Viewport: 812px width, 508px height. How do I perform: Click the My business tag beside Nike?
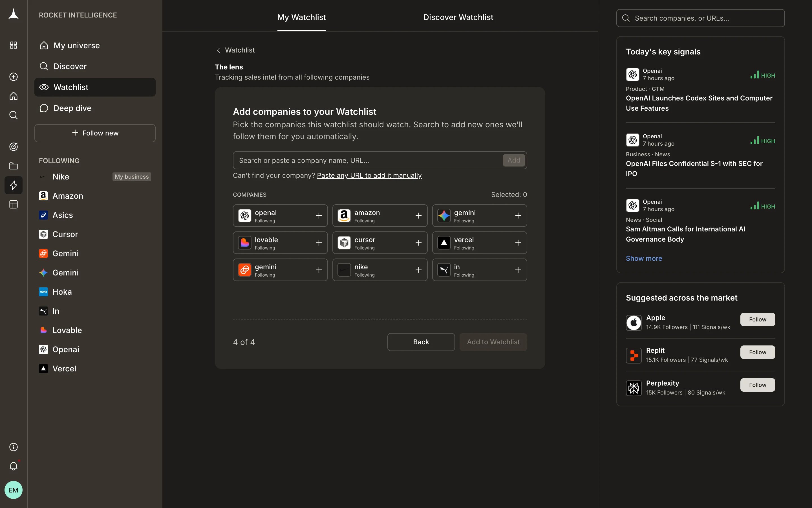click(x=132, y=177)
